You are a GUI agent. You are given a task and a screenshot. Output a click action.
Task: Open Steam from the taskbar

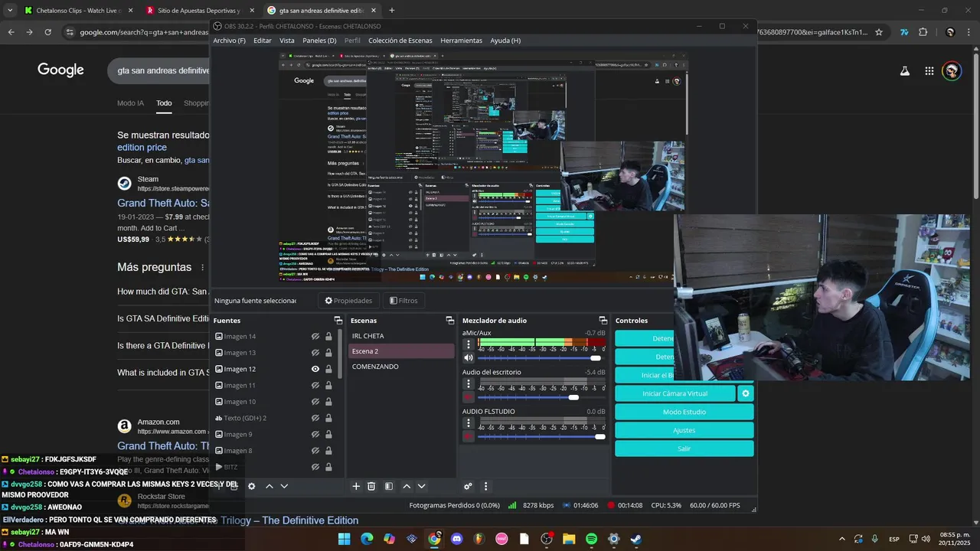[635, 539]
